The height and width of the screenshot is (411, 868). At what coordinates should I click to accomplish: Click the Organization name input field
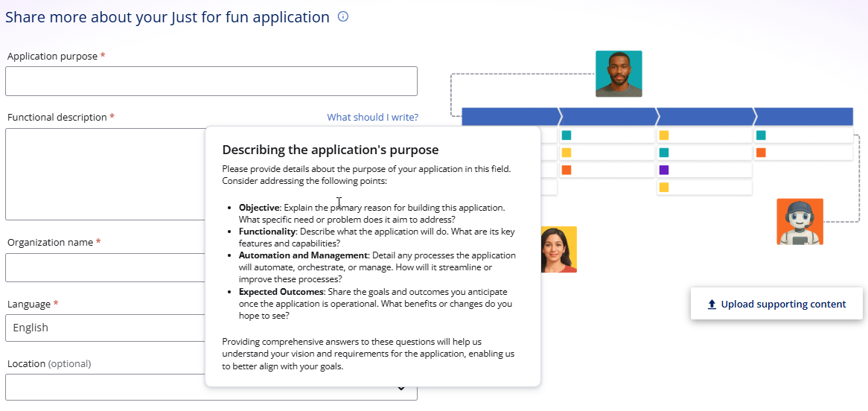[x=105, y=267]
